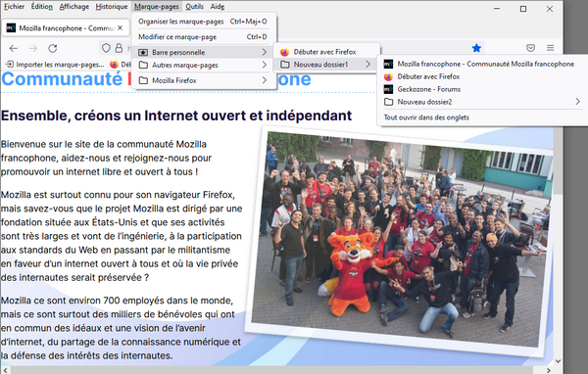Screen dimensions: 588x374
Task: Click the blue bookmark star icon
Action: click(x=476, y=48)
